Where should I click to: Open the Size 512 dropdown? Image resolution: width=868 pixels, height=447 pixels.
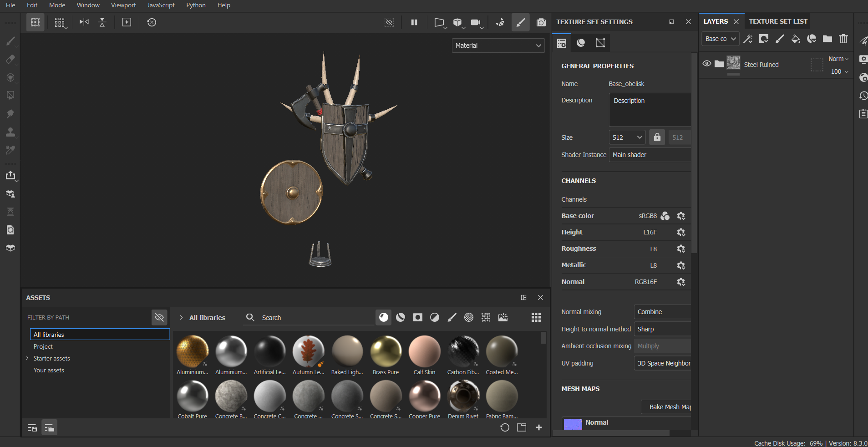pyautogui.click(x=627, y=137)
